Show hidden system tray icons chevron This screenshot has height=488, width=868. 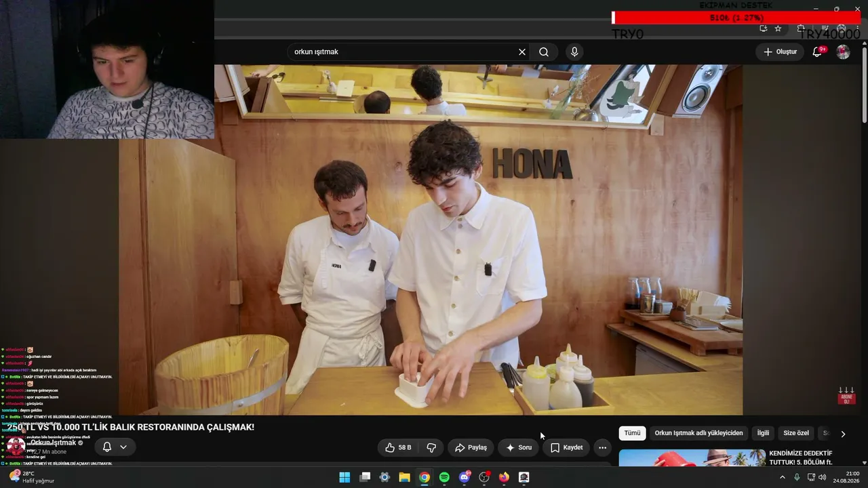pyautogui.click(x=782, y=477)
